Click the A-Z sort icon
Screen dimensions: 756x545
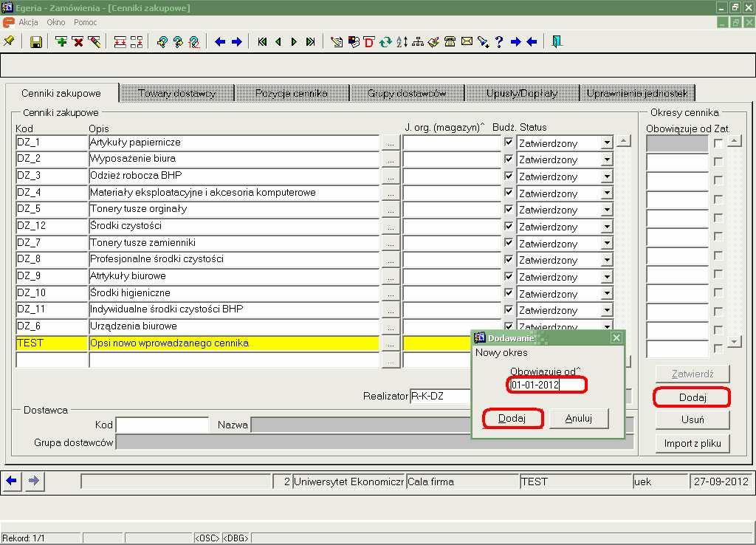[402, 42]
